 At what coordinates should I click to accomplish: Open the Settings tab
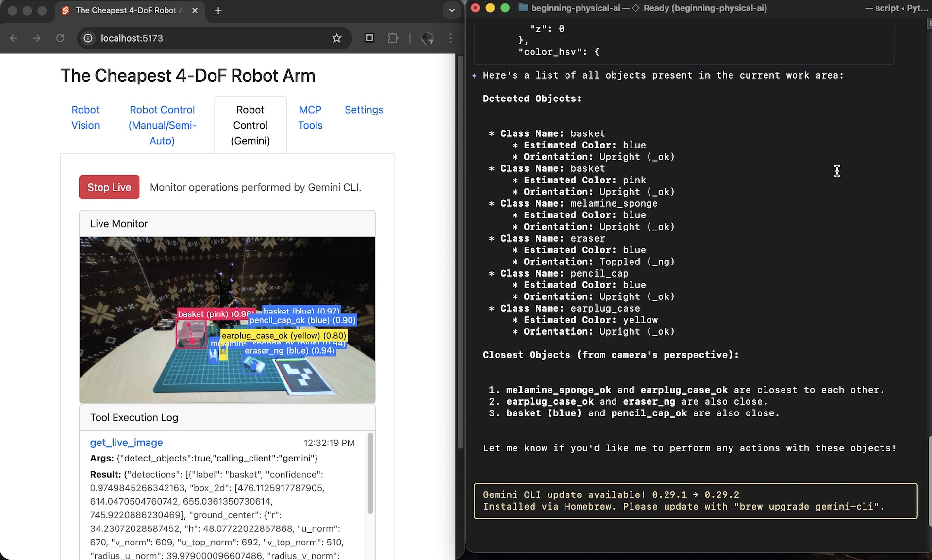(364, 110)
